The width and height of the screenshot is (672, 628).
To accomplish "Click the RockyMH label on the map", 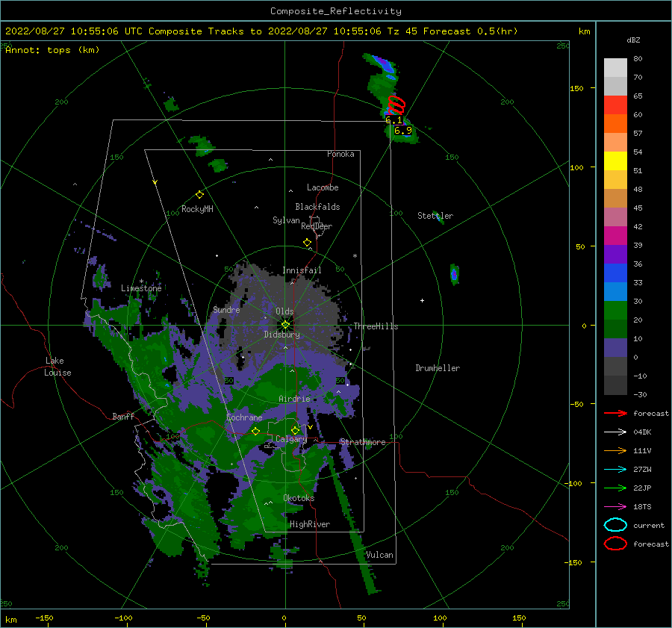I will tap(197, 209).
